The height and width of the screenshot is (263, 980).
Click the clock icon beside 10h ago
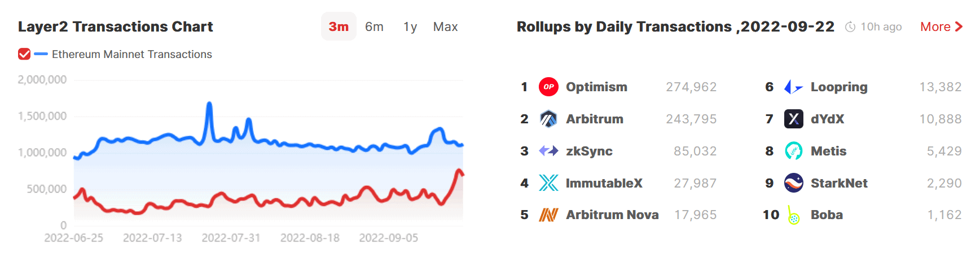(850, 27)
